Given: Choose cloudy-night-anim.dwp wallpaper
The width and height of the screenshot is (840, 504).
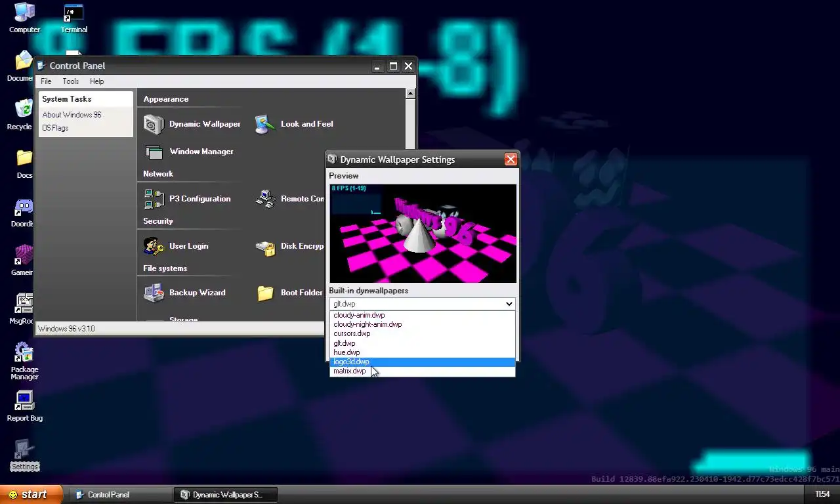Looking at the screenshot, I should click(x=422, y=324).
